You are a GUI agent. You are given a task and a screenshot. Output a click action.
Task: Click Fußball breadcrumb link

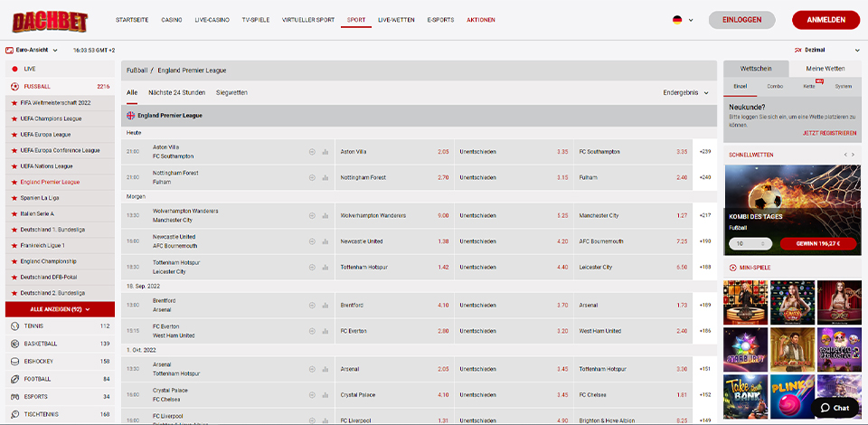[x=137, y=71]
